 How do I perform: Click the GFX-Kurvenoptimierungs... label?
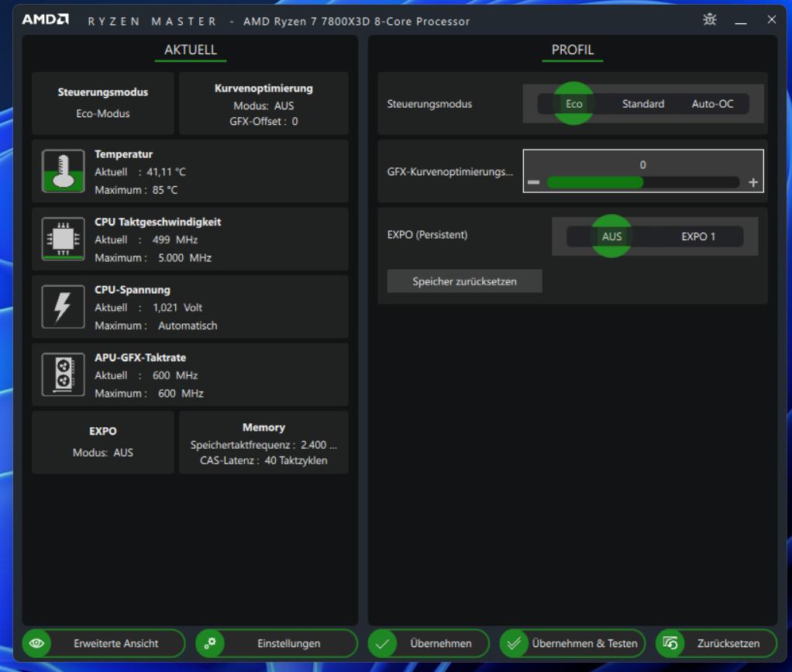(x=449, y=172)
